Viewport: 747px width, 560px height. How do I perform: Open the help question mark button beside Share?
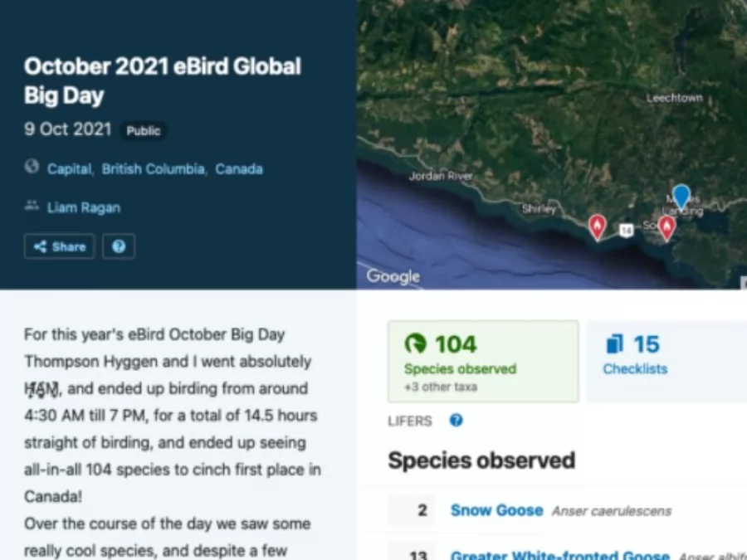tap(119, 246)
